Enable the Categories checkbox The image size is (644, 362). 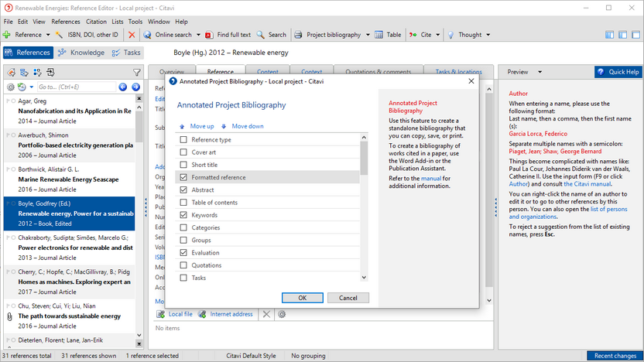[183, 227]
